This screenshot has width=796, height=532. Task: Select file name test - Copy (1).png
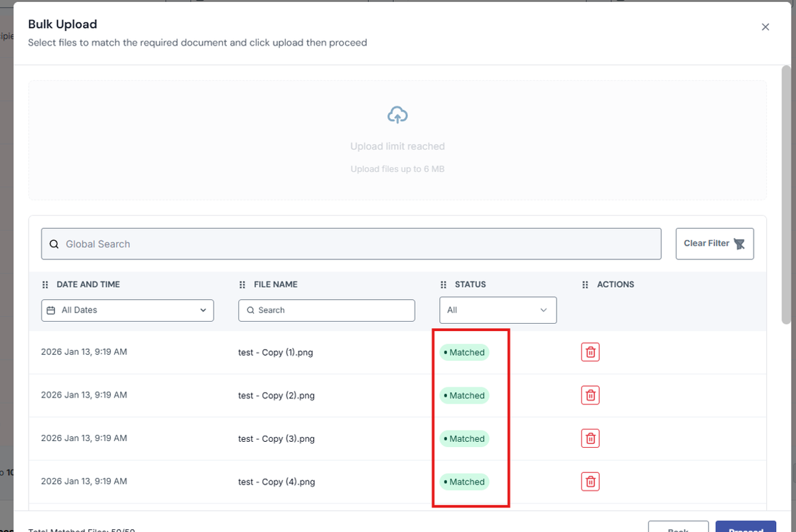tap(275, 352)
